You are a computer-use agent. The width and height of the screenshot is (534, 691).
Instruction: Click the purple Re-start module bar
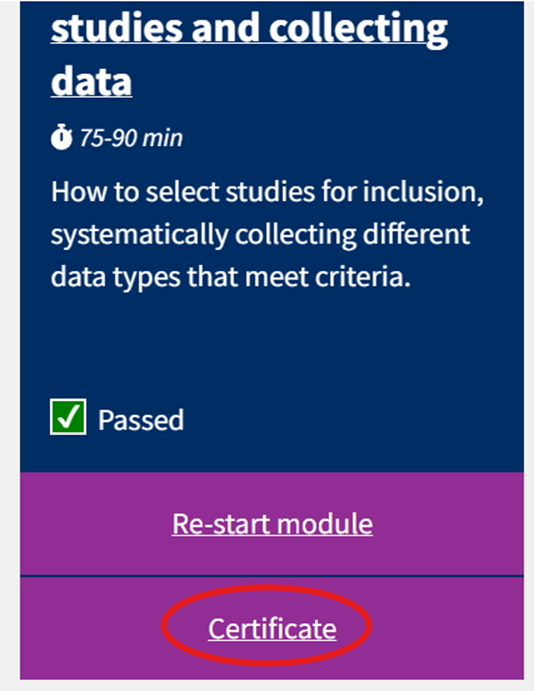click(x=272, y=524)
